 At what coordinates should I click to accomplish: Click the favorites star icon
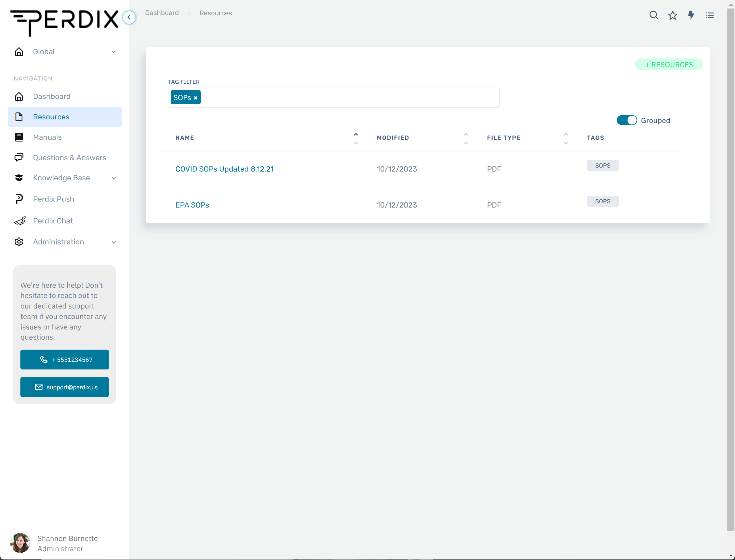tap(672, 15)
